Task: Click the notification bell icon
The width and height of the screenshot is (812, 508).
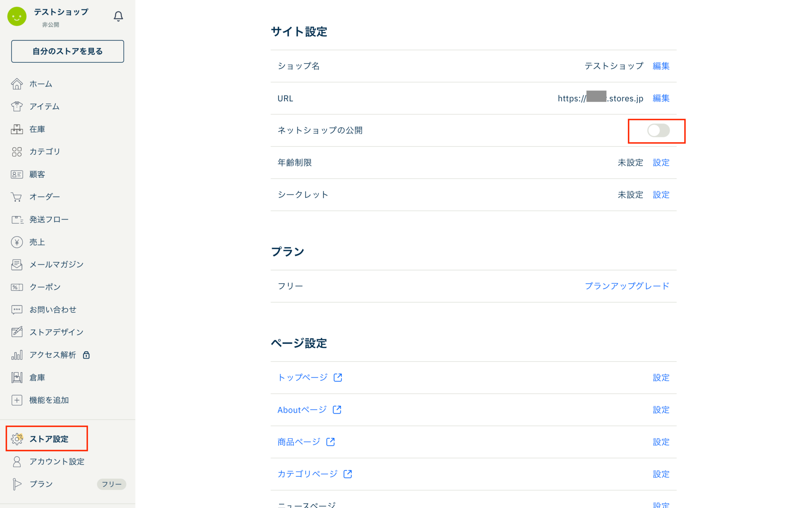Action: coord(118,16)
